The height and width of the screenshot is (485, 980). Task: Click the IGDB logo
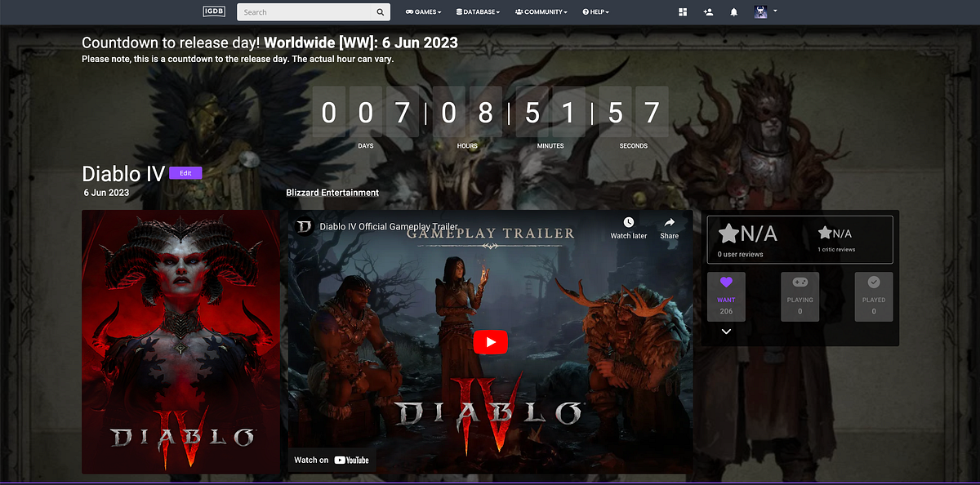point(213,11)
